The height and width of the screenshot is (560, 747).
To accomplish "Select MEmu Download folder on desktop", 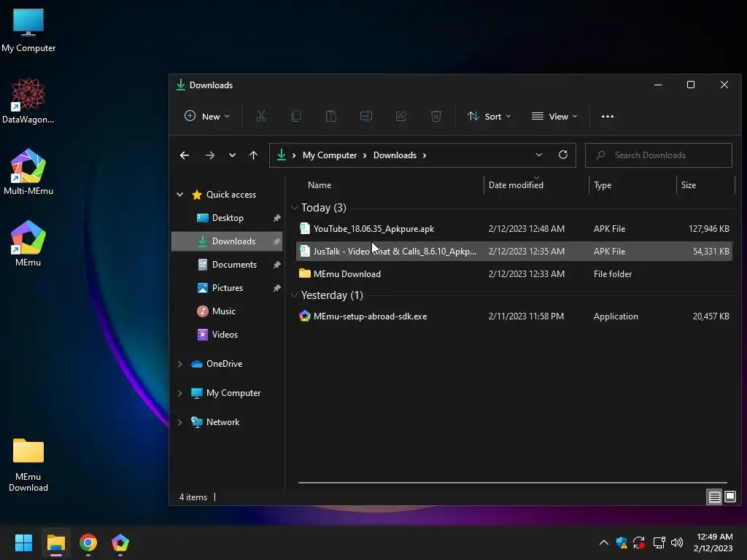I will click(x=28, y=464).
